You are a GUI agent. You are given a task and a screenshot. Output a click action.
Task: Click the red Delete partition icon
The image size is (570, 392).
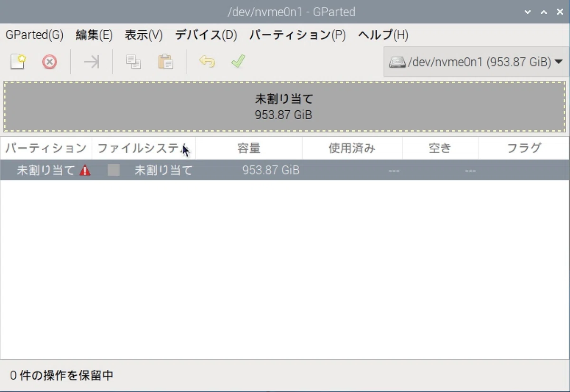point(49,62)
